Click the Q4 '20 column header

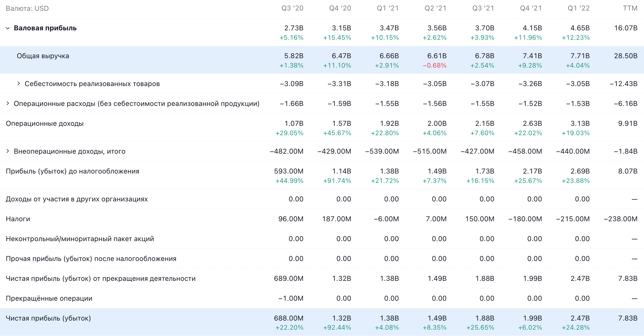click(340, 8)
